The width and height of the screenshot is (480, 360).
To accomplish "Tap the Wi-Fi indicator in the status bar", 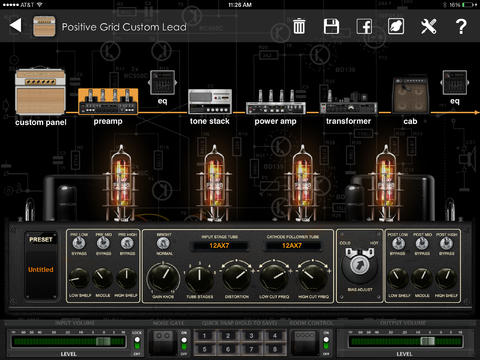I will pyautogui.click(x=40, y=5).
